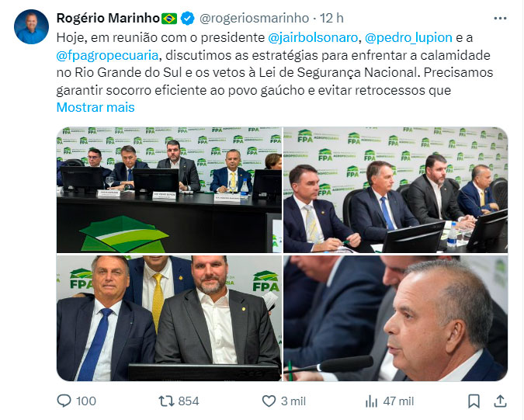Open the bottom-right close-up profile photo
524x420 pixels.
[x=395, y=318]
